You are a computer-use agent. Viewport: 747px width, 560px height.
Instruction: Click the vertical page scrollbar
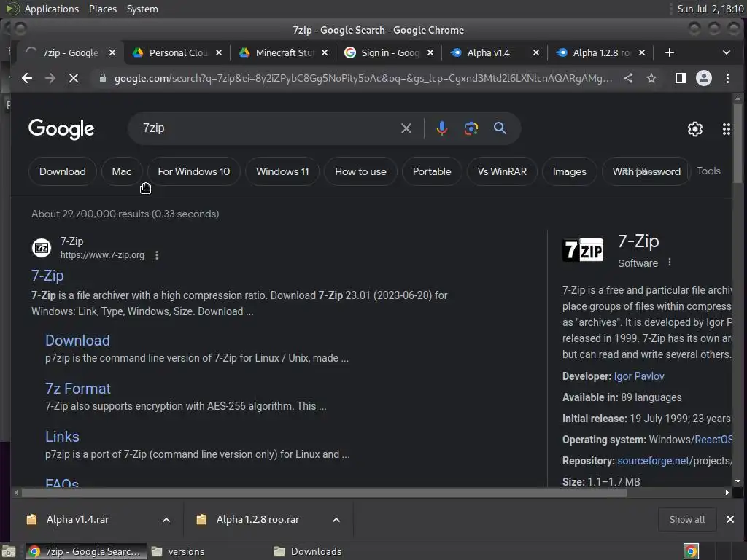[738, 143]
